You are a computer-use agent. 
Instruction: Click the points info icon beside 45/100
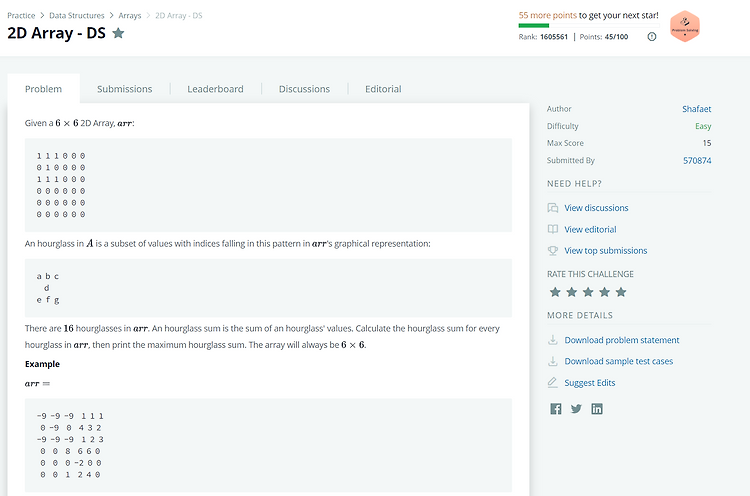coord(651,37)
